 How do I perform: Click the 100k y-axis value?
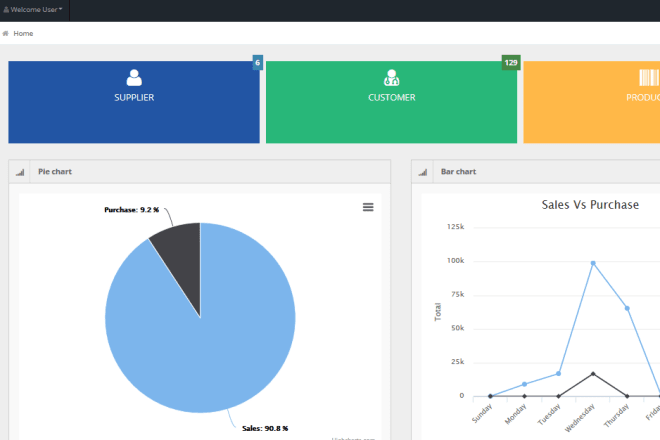coord(455,261)
